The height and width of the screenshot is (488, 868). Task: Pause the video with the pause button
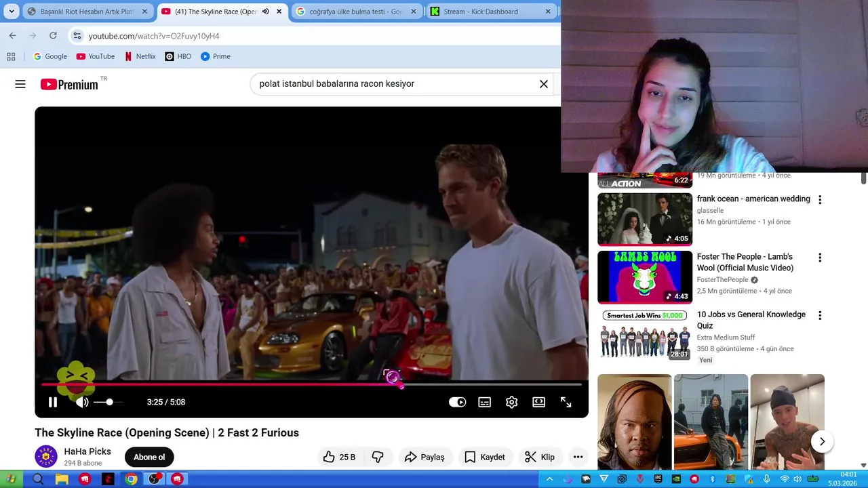point(53,402)
